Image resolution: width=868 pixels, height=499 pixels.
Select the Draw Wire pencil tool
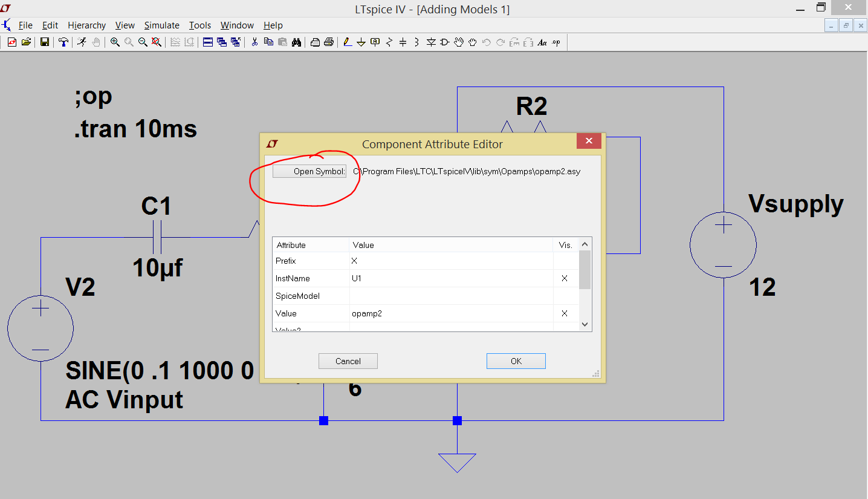(348, 42)
